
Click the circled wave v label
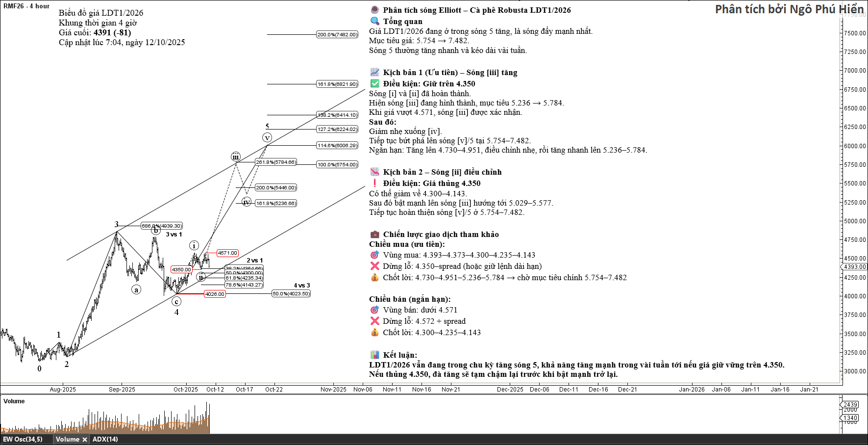[x=267, y=138]
